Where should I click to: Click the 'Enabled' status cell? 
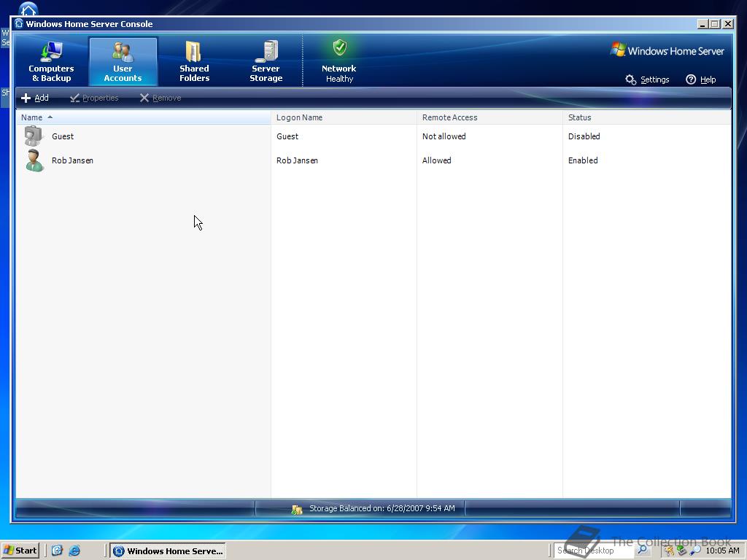[583, 160]
